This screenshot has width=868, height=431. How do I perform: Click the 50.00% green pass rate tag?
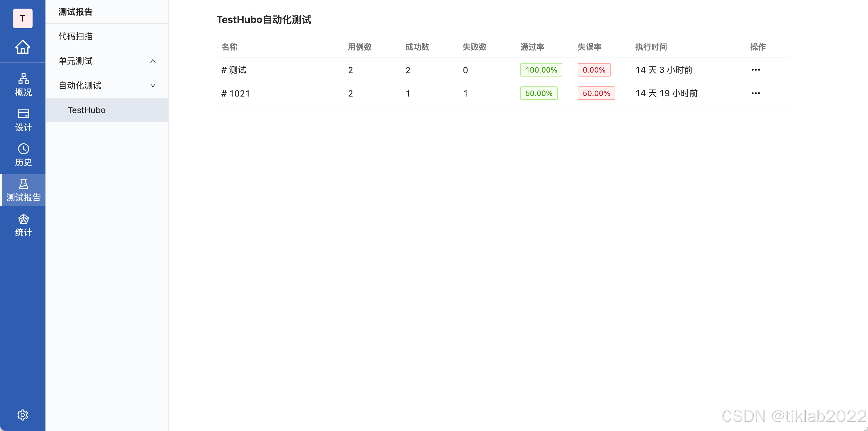click(x=539, y=93)
